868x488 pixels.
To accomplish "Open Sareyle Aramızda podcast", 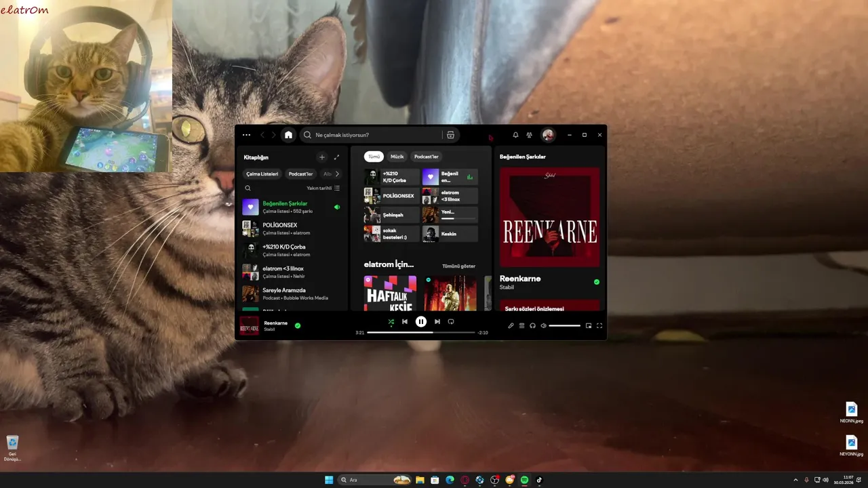I will click(292, 293).
